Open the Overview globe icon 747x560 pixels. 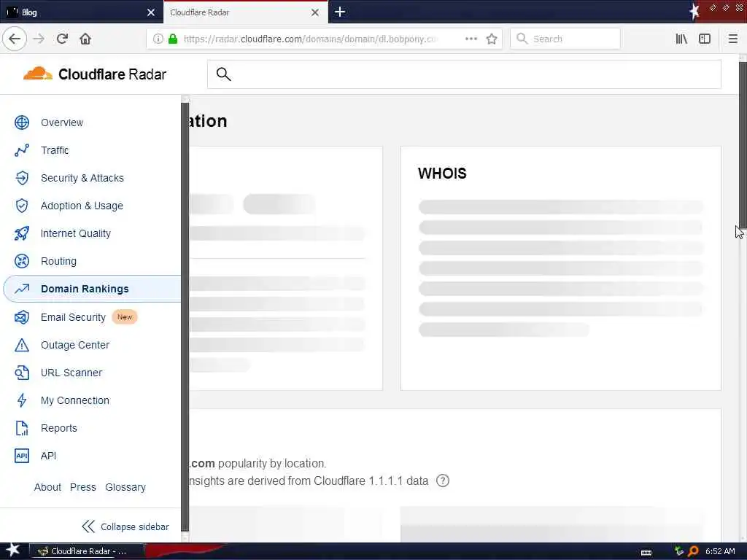point(22,122)
